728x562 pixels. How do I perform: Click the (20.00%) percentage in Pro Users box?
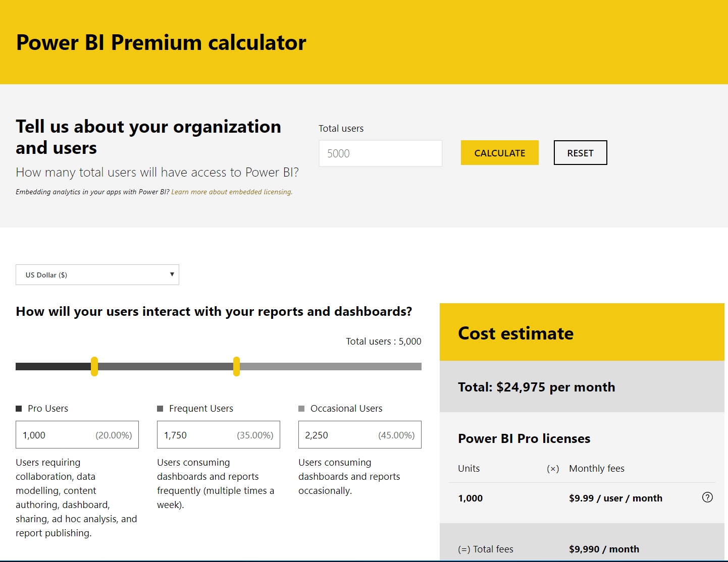pos(114,435)
